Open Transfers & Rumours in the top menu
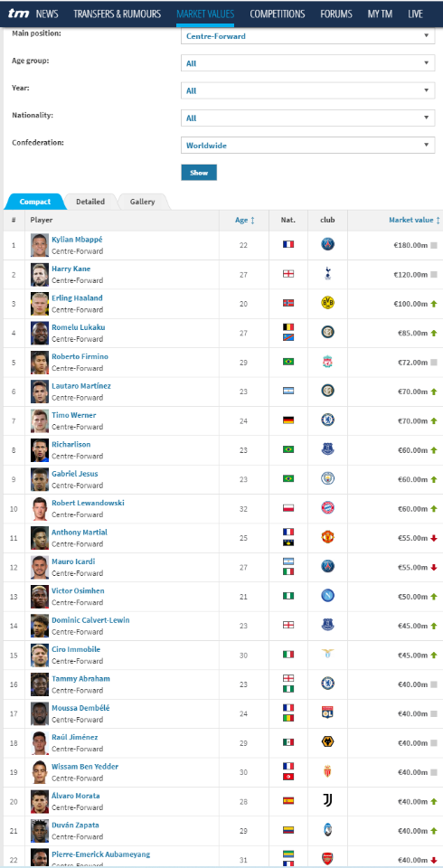Image resolution: width=443 pixels, height=868 pixels. [x=118, y=14]
